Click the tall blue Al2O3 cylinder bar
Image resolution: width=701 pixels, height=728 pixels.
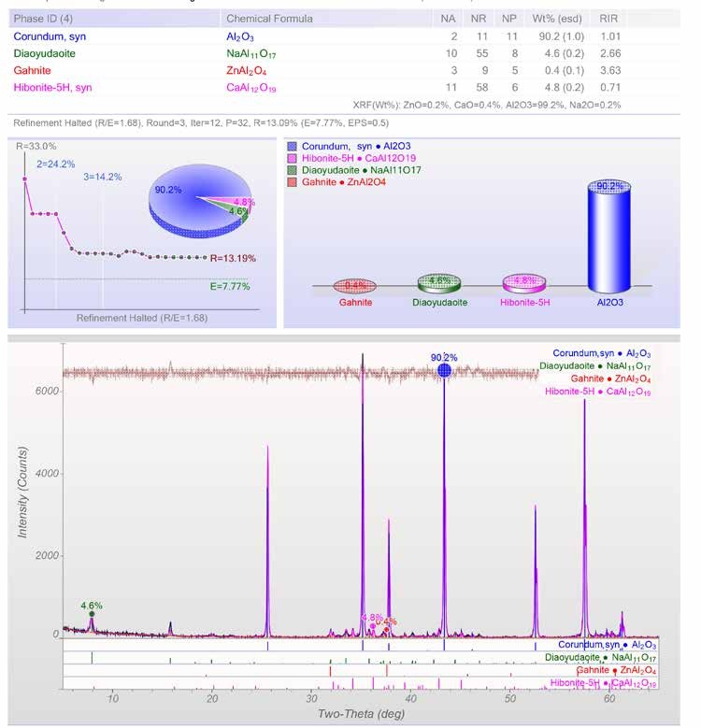pyautogui.click(x=609, y=236)
